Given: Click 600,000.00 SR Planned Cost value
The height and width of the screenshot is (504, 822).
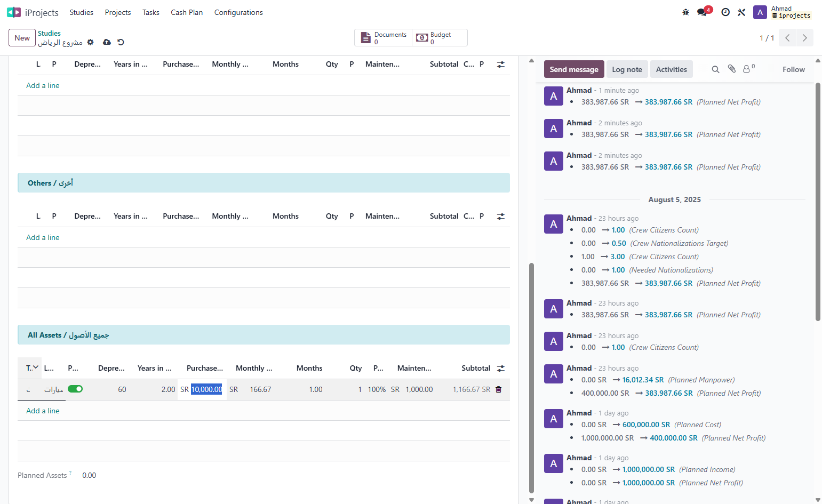Looking at the screenshot, I should click(x=646, y=425).
